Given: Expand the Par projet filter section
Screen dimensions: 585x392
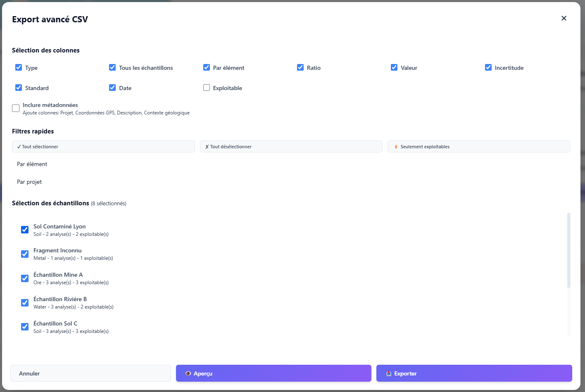Looking at the screenshot, I should click(x=29, y=182).
